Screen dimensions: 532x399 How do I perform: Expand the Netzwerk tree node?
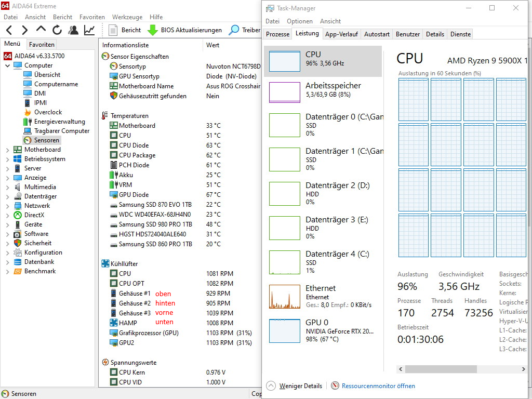[7, 206]
